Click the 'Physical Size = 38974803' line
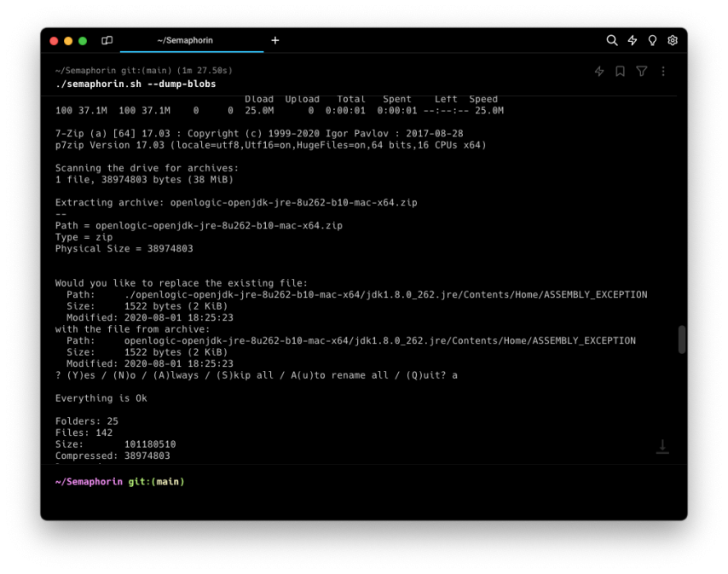728x574 pixels. pos(124,248)
